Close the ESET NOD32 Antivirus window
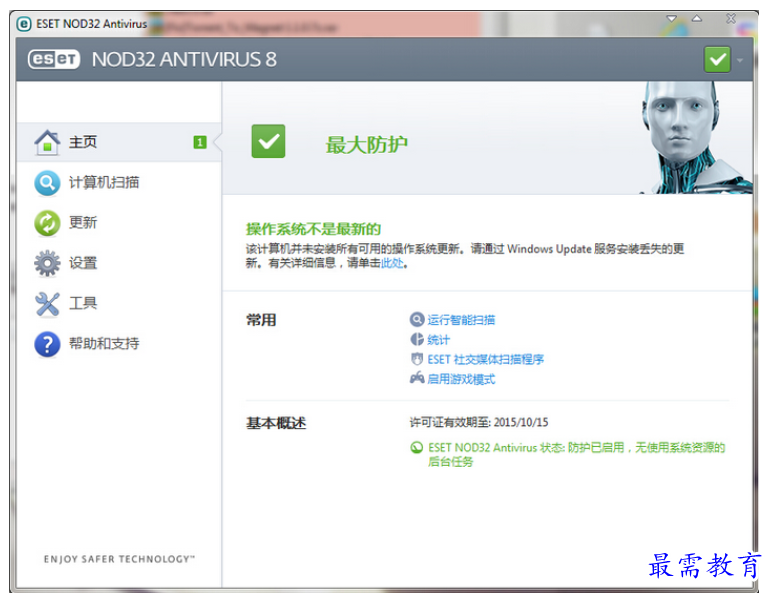The height and width of the screenshot is (597, 770). click(x=731, y=19)
